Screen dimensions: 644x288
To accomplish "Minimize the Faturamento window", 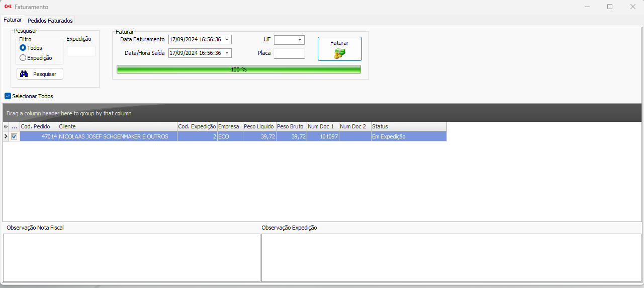I will [x=587, y=7].
